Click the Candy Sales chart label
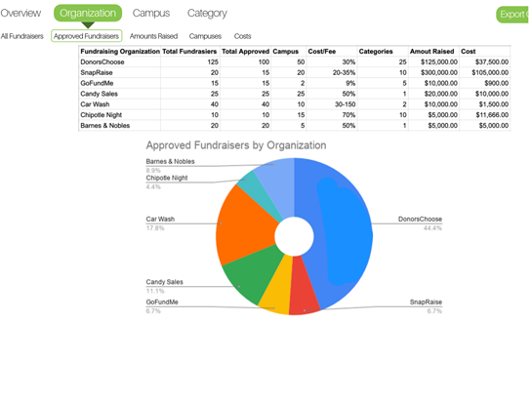532x404 pixels. [x=164, y=282]
